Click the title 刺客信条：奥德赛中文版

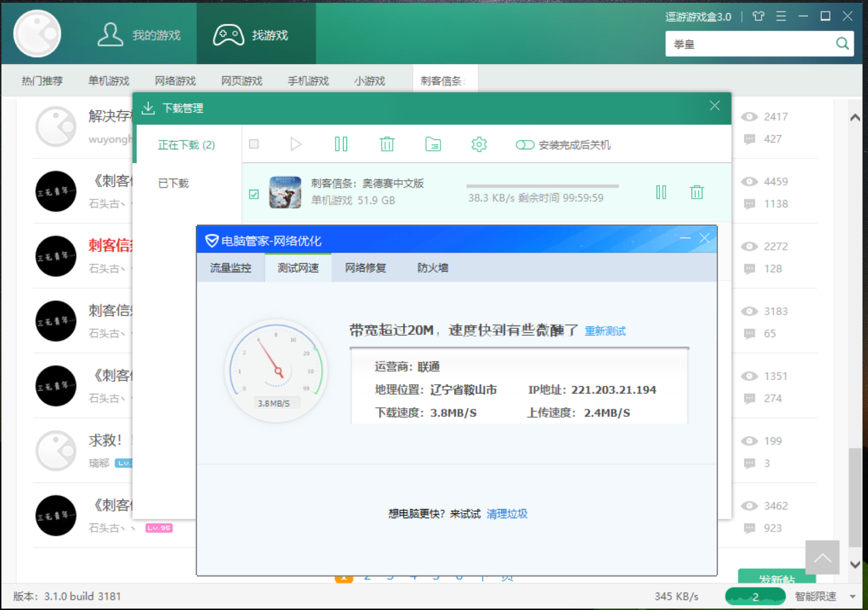coord(368,183)
